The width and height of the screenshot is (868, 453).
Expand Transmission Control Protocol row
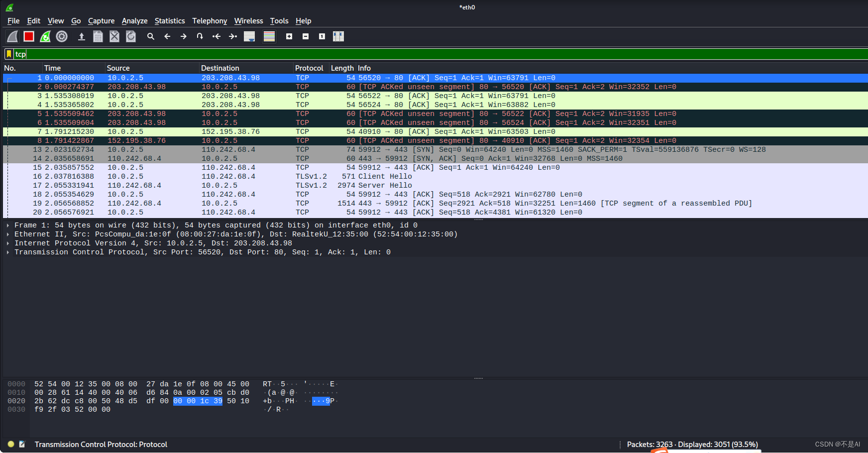click(x=8, y=252)
